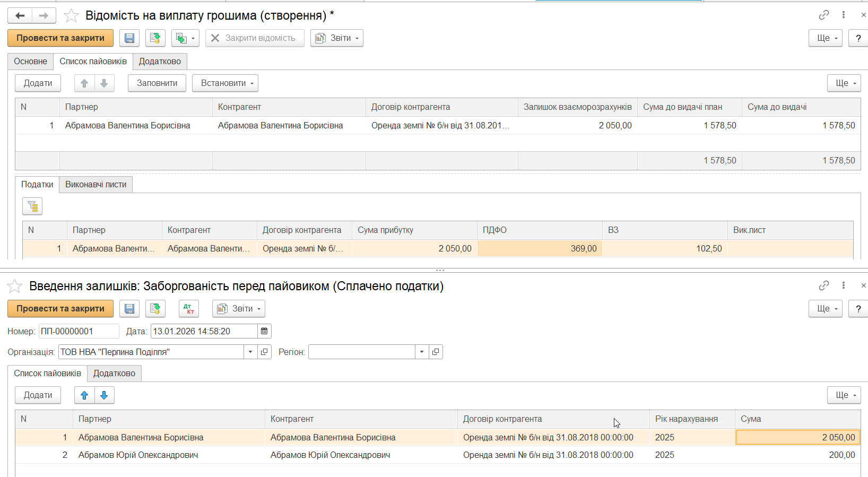
Task: Go forward with the right arrow button
Action: (44, 16)
